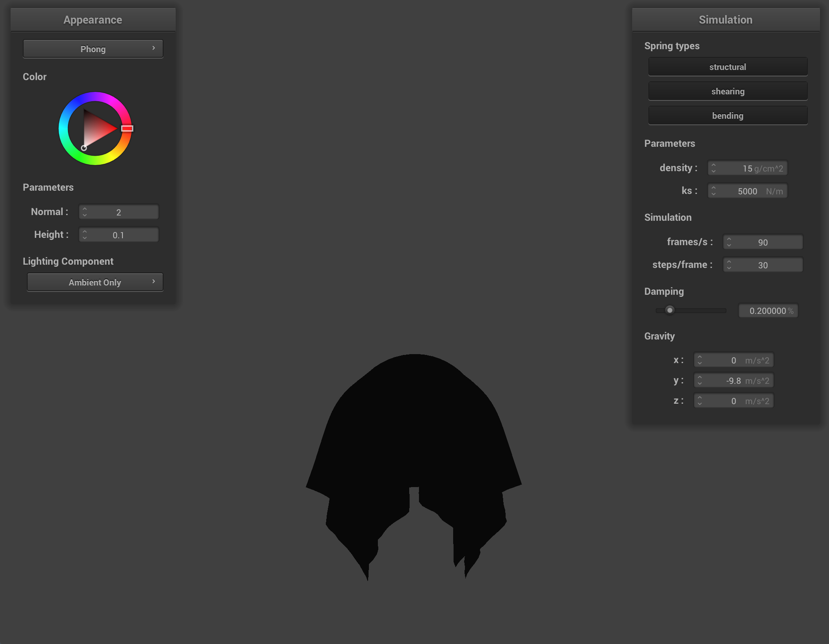Toggle the bending spring type button
The image size is (829, 644).
coord(727,115)
